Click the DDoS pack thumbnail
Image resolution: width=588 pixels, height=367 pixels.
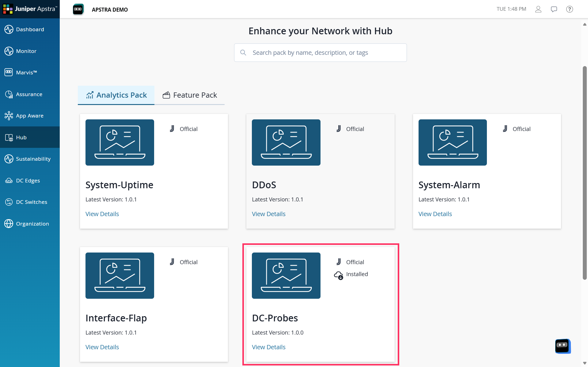click(286, 143)
